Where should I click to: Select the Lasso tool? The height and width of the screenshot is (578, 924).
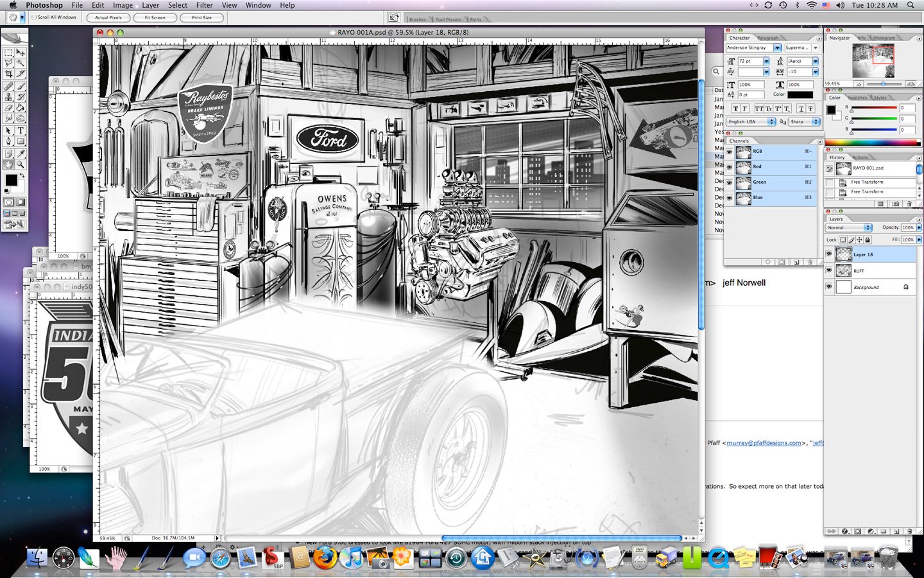click(x=8, y=62)
